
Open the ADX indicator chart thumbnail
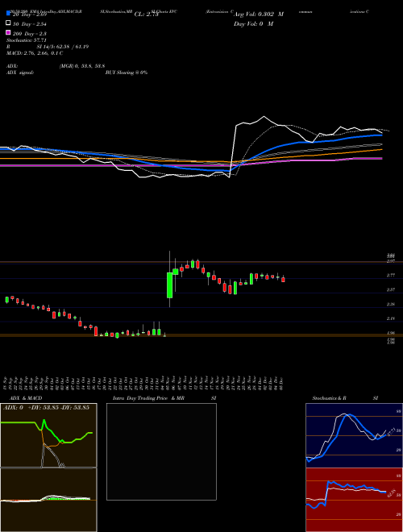click(x=48, y=435)
